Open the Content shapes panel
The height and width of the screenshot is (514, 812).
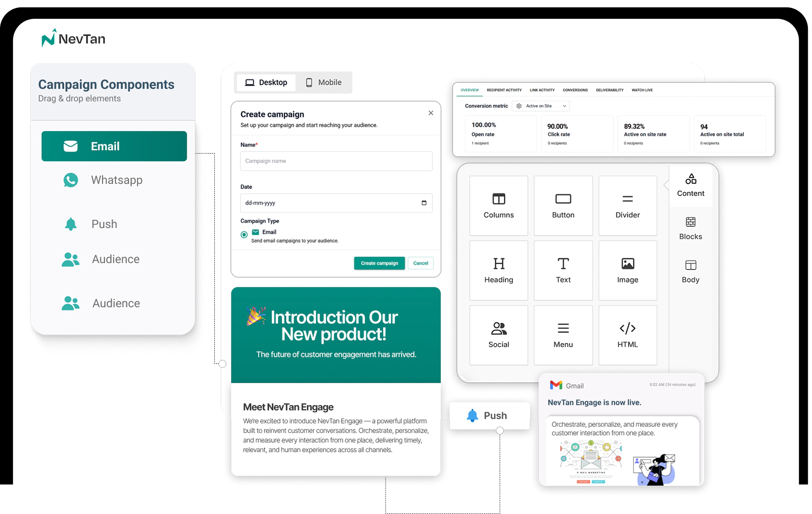coord(691,186)
